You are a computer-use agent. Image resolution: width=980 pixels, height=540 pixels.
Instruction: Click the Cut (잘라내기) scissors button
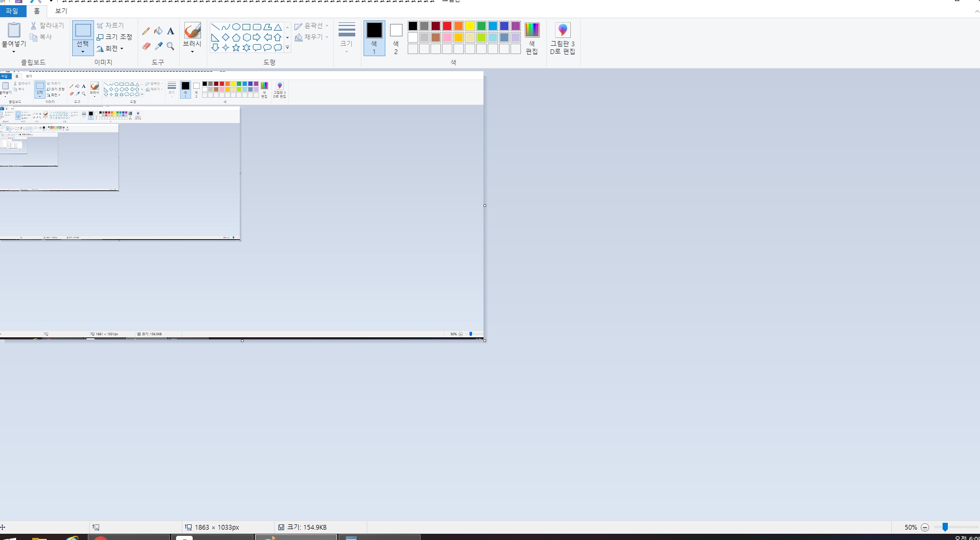47,25
